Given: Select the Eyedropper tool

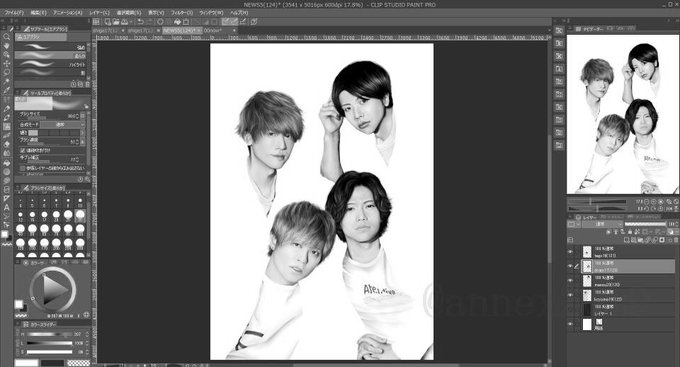Looking at the screenshot, I should pos(7,91).
